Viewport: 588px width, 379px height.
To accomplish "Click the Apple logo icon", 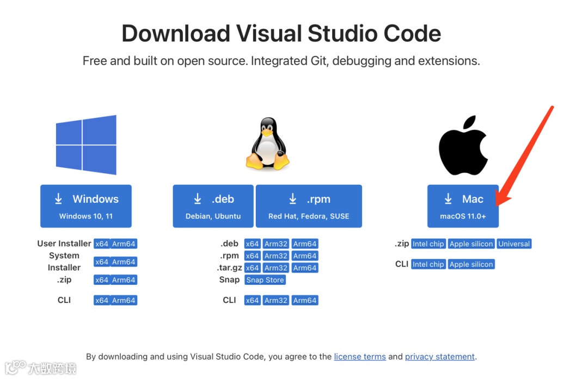I will [463, 145].
